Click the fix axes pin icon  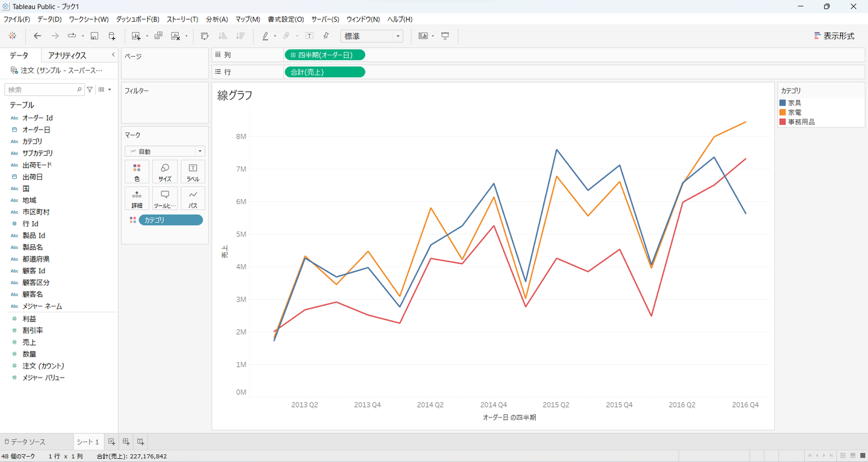(326, 36)
